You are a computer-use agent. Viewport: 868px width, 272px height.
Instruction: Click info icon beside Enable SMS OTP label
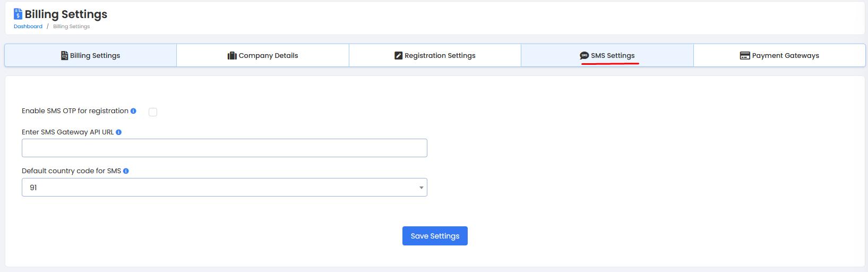pos(133,111)
